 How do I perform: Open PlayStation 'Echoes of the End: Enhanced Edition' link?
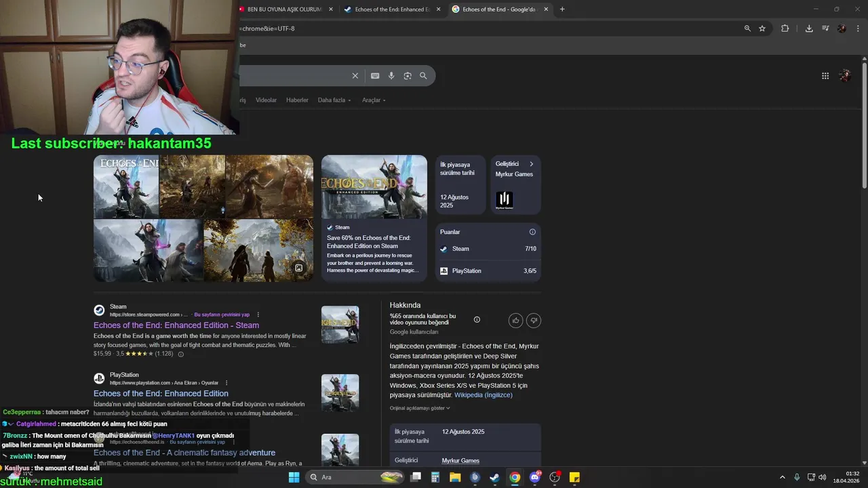click(x=161, y=393)
